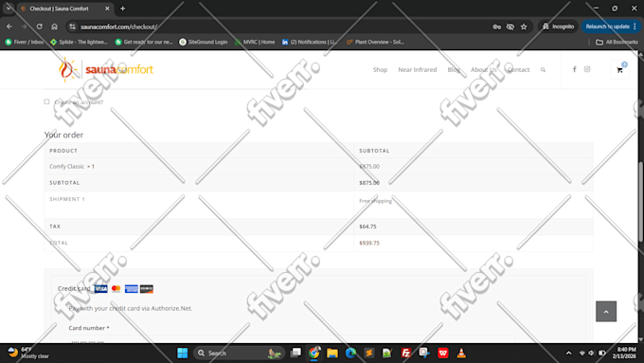644x363 pixels.
Task: Open the Windows Start menu
Action: pos(183,354)
